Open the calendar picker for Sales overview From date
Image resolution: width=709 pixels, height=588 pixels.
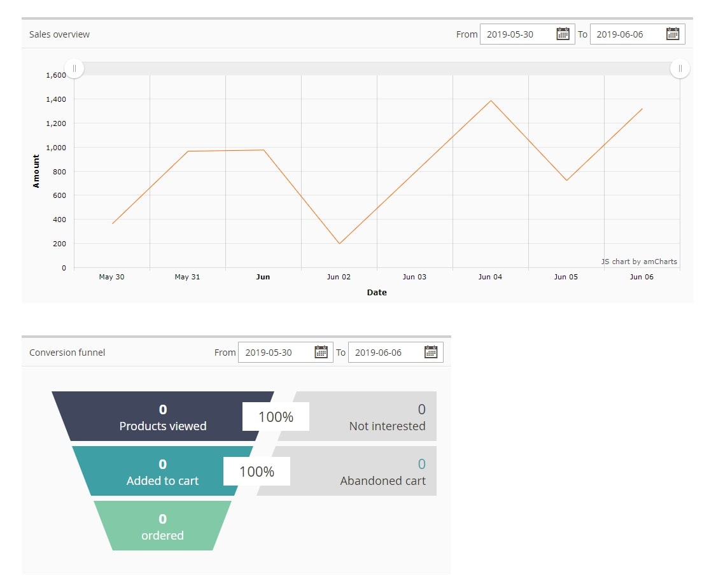click(x=563, y=34)
